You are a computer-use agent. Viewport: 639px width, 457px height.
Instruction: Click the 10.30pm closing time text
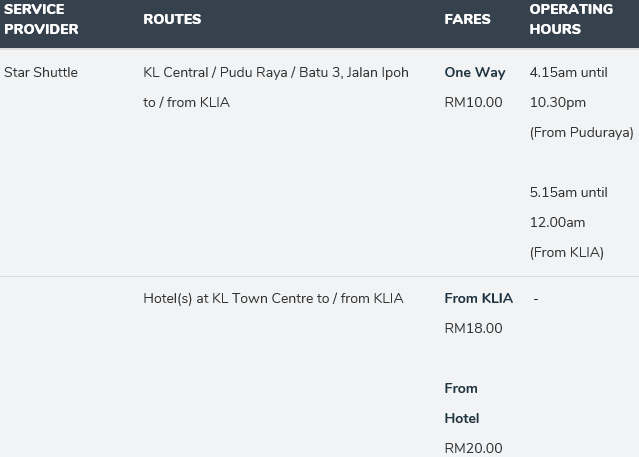click(x=557, y=103)
